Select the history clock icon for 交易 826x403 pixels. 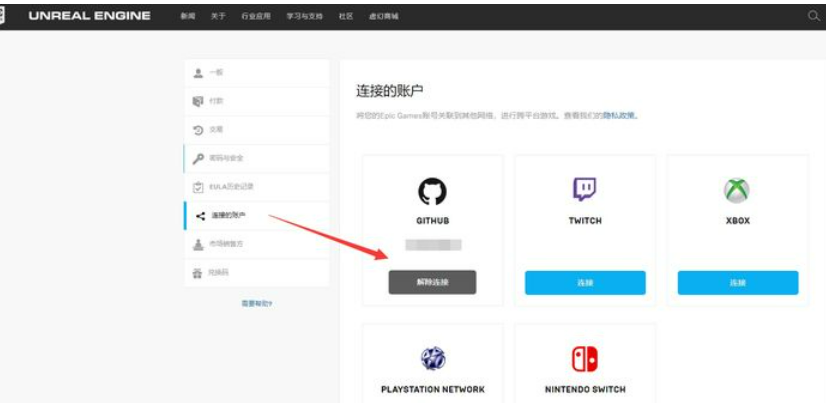(198, 130)
